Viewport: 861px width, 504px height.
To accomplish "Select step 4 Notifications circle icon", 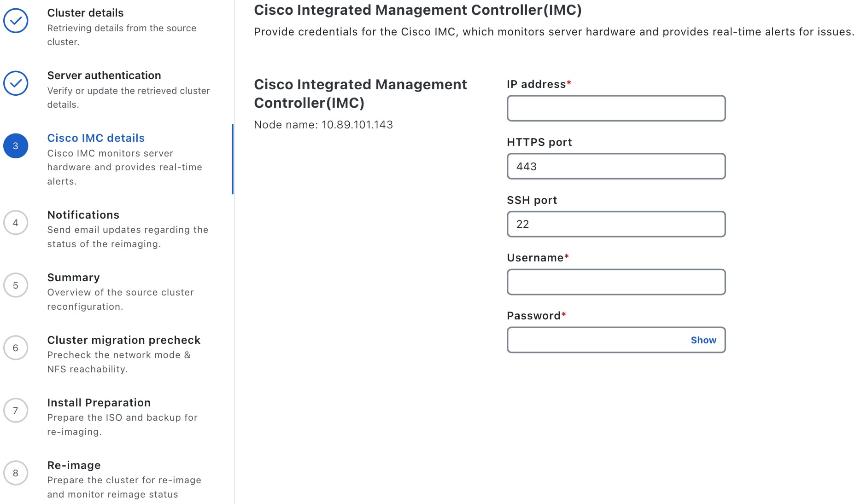I will click(16, 223).
